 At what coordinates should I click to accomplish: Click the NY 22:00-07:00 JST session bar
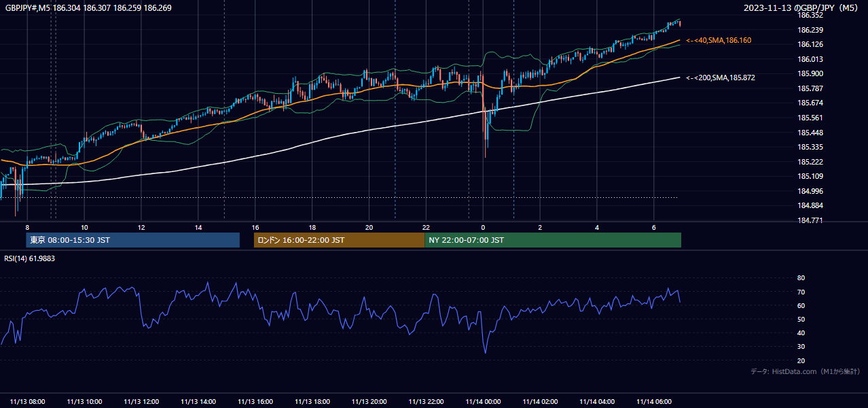point(553,240)
